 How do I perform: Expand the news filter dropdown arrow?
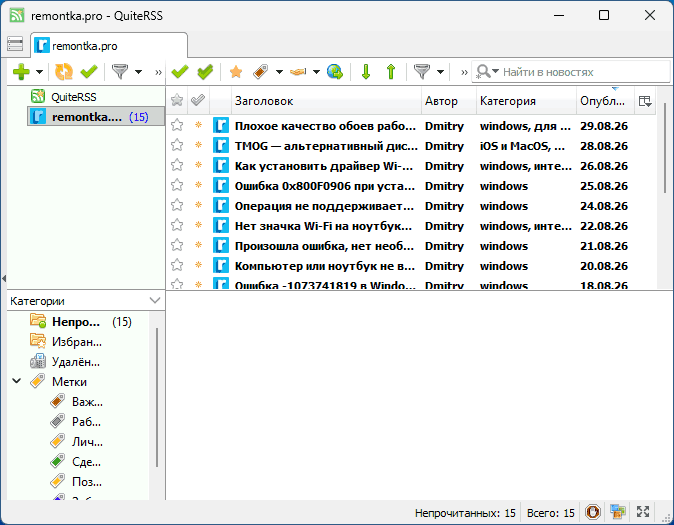coord(440,72)
